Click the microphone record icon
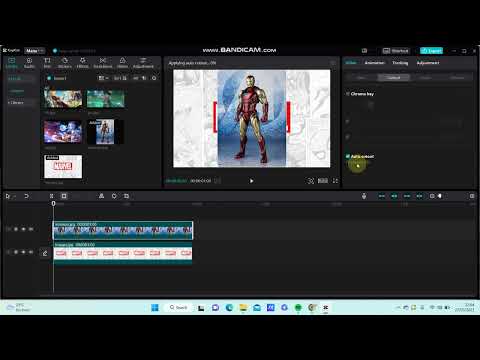480x360 pixels. pyautogui.click(x=364, y=196)
